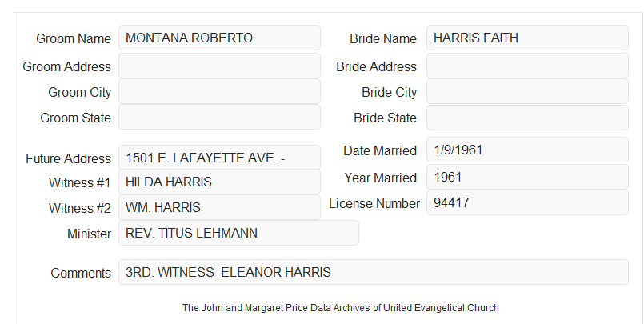This screenshot has height=324, width=644.
Task: Select the Groom City input box
Action: (219, 91)
